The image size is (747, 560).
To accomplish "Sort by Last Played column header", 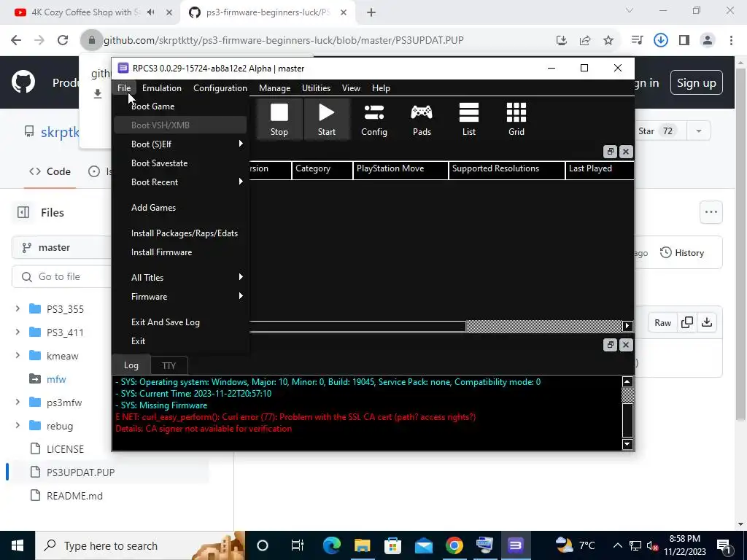I will click(x=600, y=168).
